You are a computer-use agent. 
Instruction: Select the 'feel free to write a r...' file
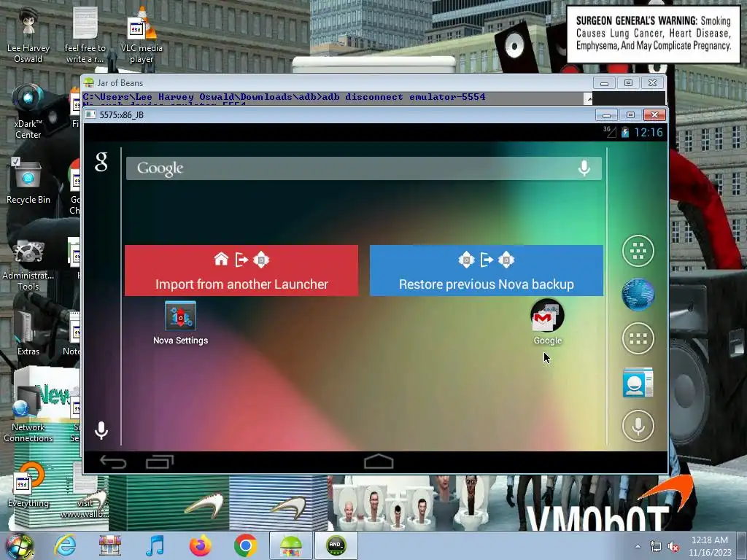tap(85, 35)
